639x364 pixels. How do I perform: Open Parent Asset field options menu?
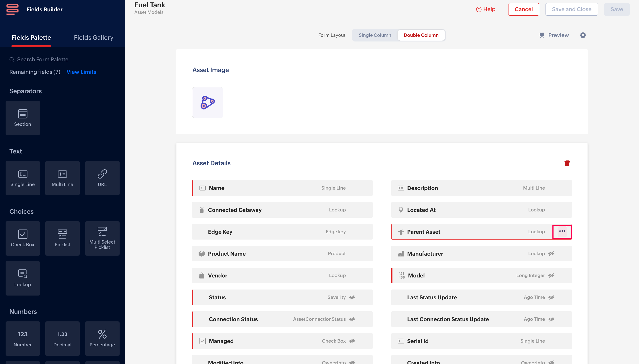(562, 231)
